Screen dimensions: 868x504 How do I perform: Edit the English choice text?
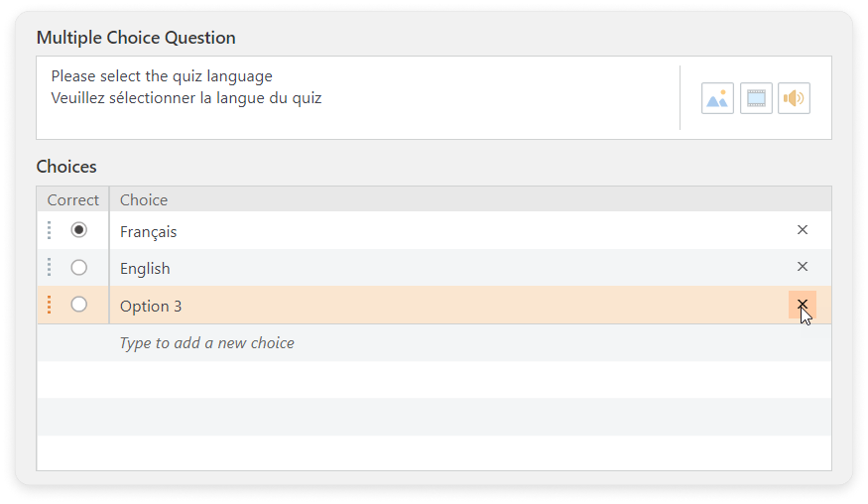(x=145, y=269)
